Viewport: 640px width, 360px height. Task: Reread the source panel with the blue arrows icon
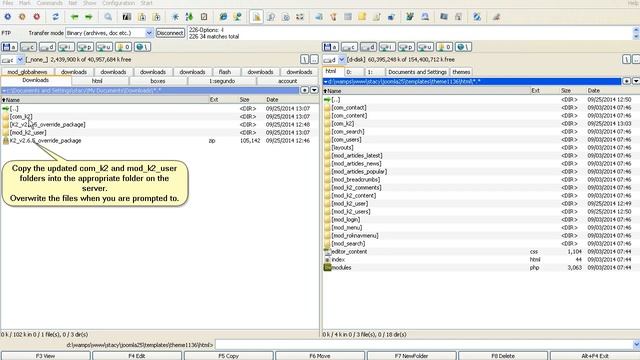click(56, 17)
